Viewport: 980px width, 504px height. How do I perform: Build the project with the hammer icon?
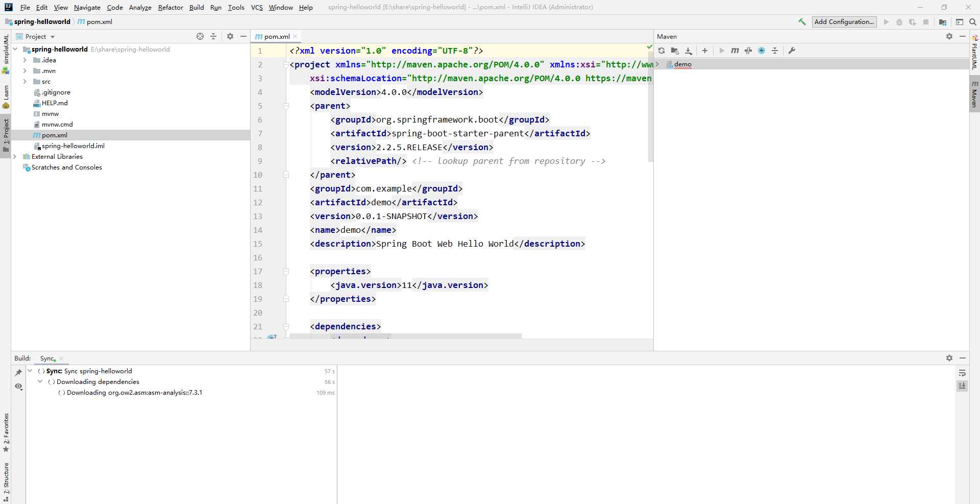[802, 22]
